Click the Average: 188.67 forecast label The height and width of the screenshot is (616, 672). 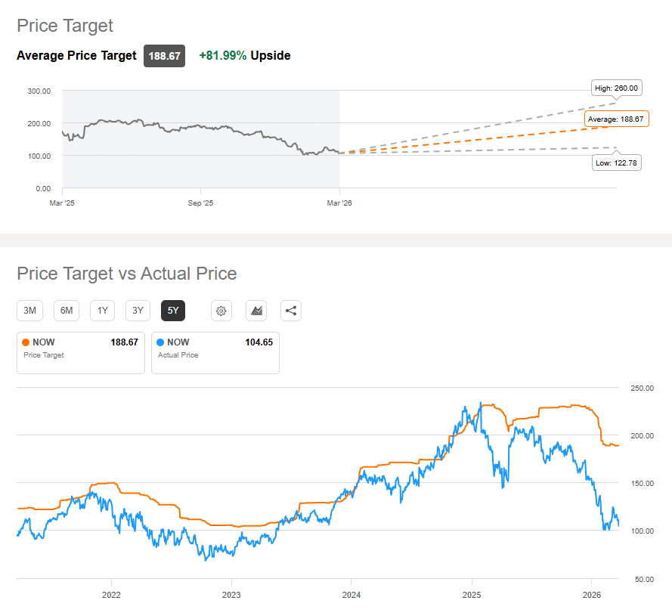click(618, 119)
